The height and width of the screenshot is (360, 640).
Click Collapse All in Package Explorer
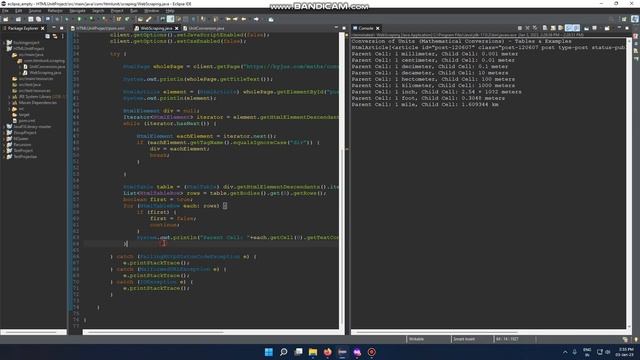[x=47, y=36]
